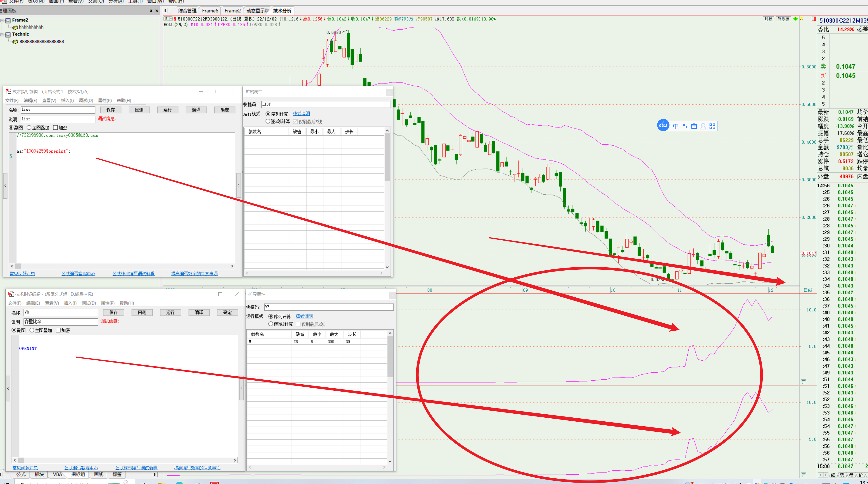
Task: Click the Technic frame icon in tree
Action: pyautogui.click(x=8, y=34)
